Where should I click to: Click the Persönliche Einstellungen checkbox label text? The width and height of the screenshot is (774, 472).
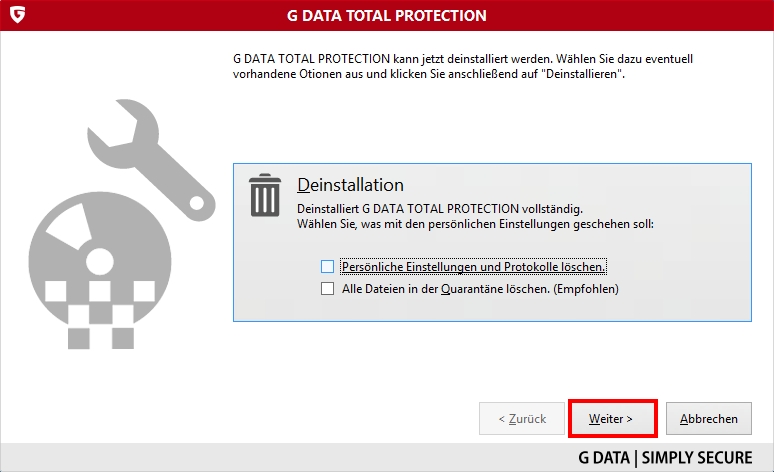(473, 267)
